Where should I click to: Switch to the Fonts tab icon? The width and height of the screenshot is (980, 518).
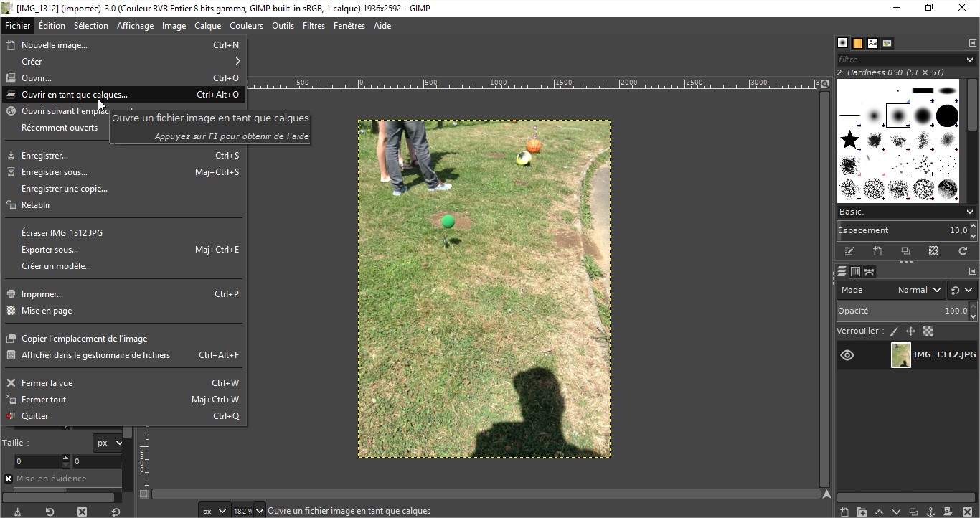coord(872,43)
